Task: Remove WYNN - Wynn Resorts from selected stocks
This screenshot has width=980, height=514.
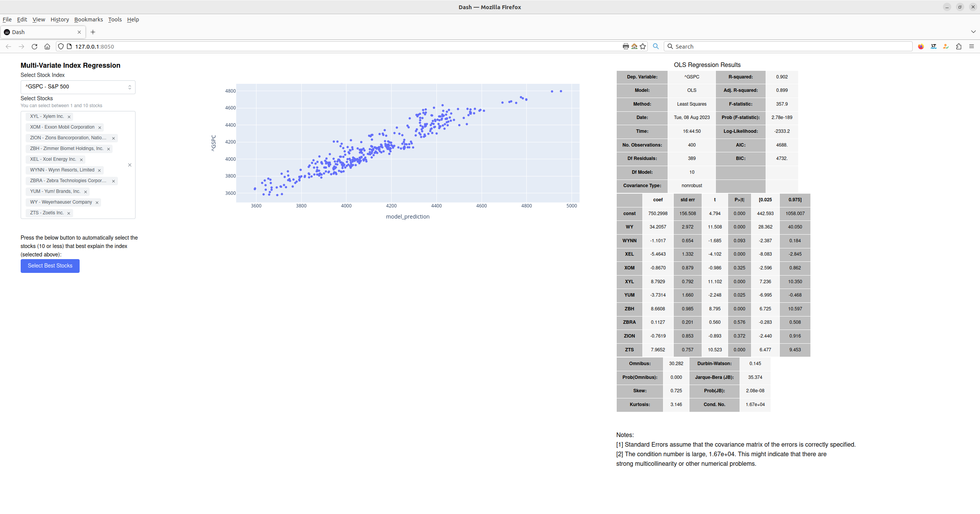Action: [x=100, y=170]
